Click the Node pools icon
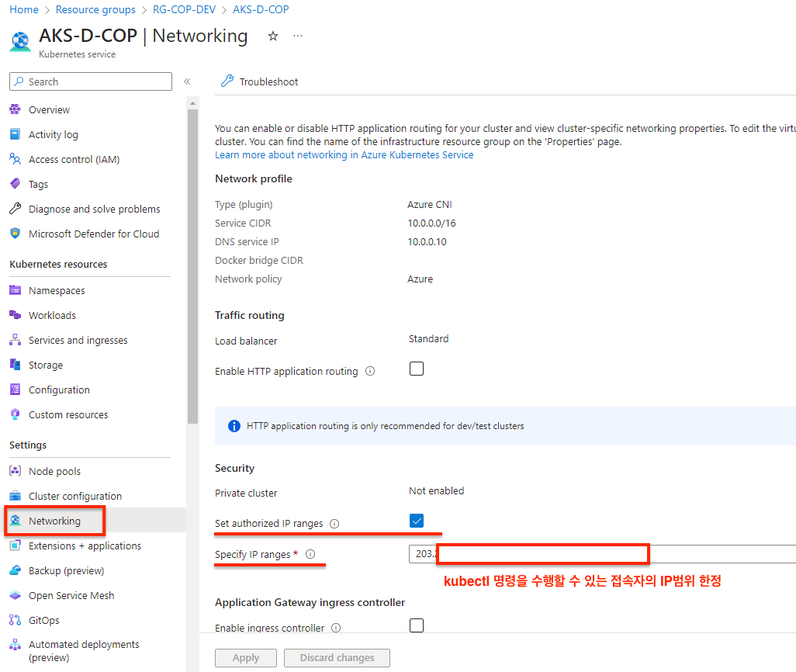Viewport: 796px width, 672px height. [16, 471]
